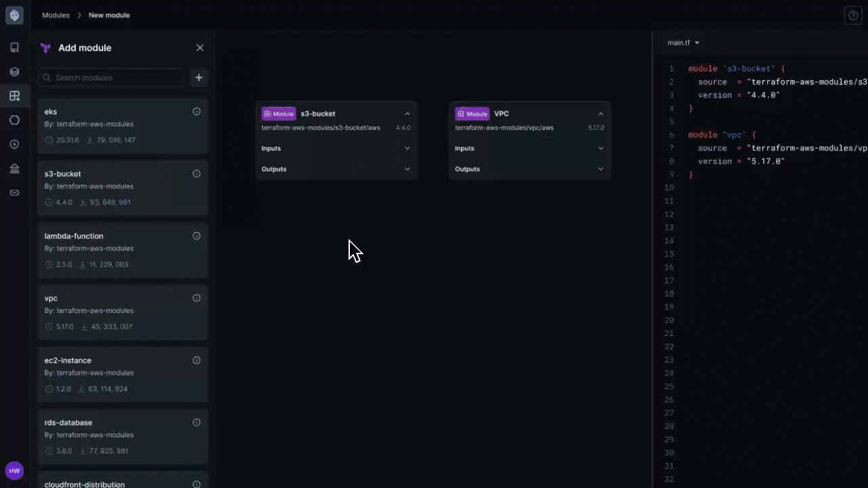Screen dimensions: 868x488
Task: Open the help icon at top right
Action: (x=853, y=15)
